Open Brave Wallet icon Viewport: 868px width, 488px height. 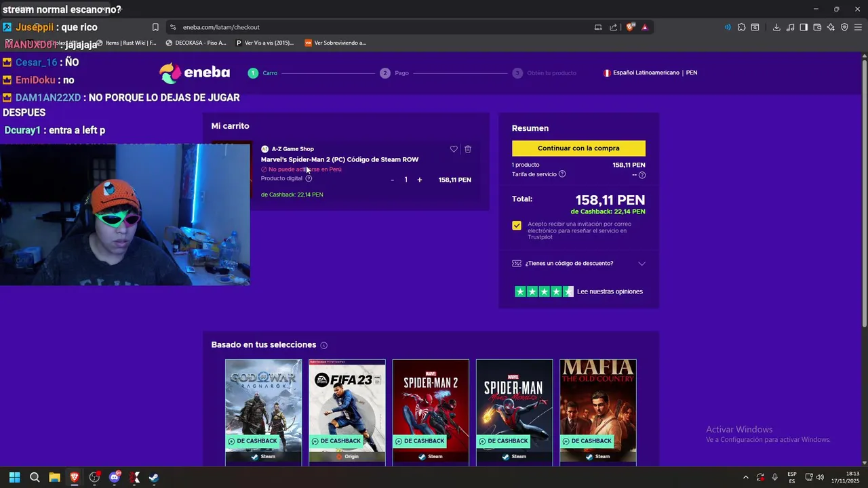pyautogui.click(x=817, y=27)
